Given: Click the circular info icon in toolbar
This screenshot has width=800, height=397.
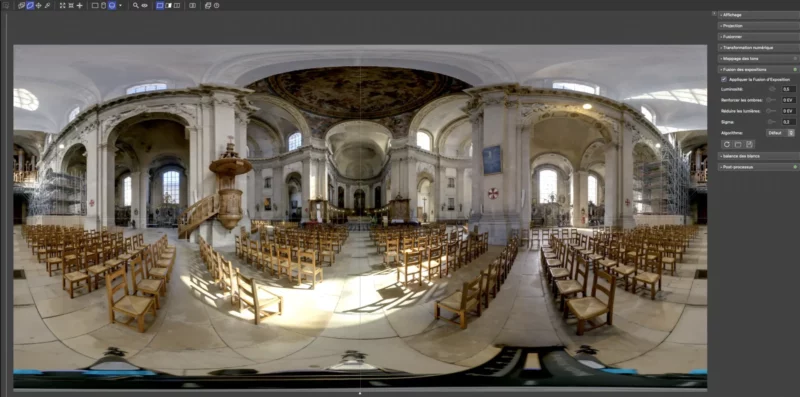Looking at the screenshot, I should coord(216,6).
